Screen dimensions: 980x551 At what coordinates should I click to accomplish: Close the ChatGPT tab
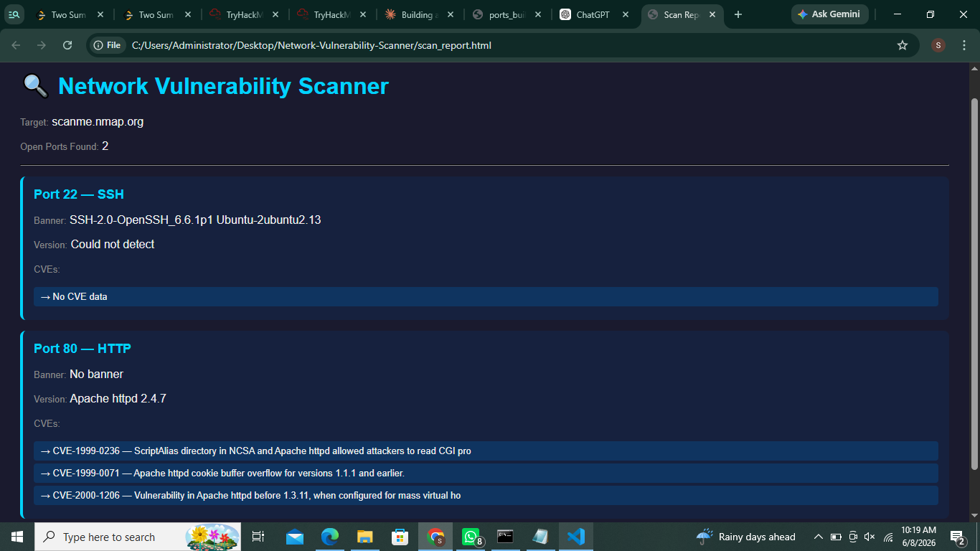coord(625,14)
